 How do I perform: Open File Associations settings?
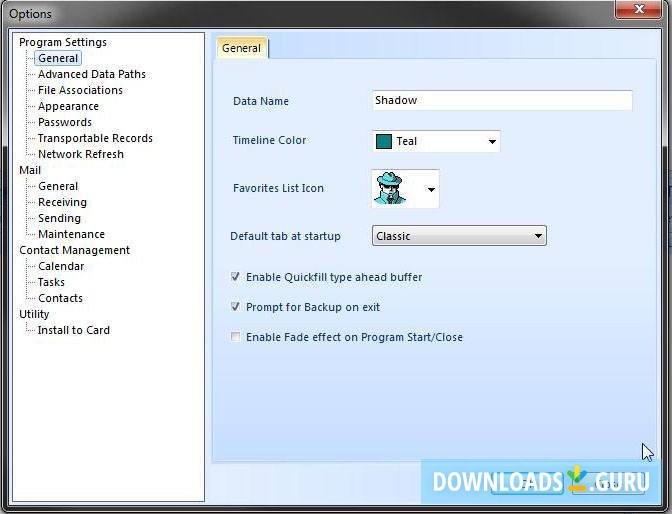[80, 90]
